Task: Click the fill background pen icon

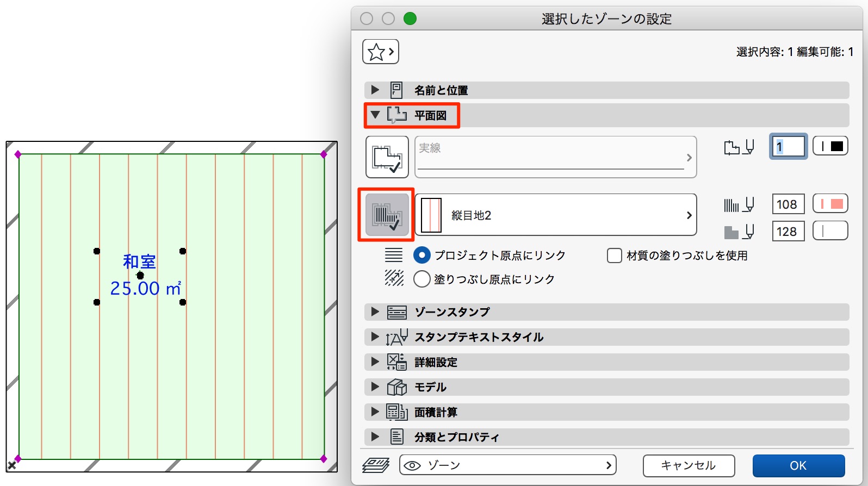Action: coord(739,232)
